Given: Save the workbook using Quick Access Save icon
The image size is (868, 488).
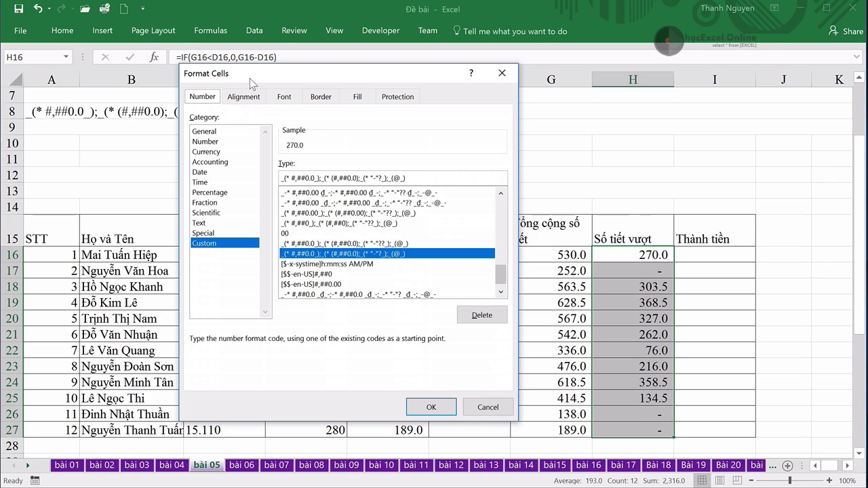Looking at the screenshot, I should pos(18,8).
